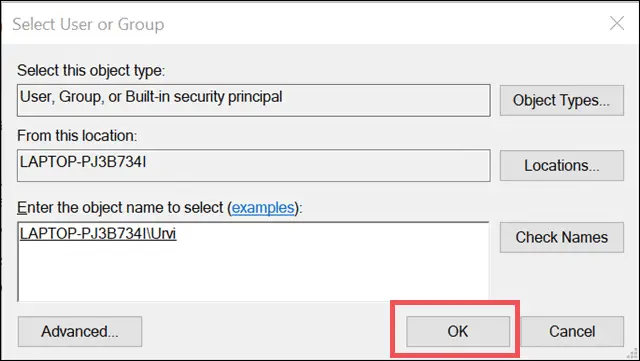Close the Select User or Group dialog

617,24
